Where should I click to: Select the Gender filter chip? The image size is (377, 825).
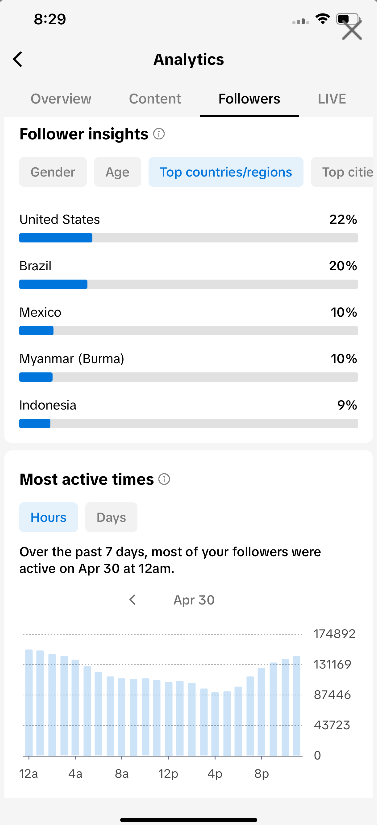(x=53, y=172)
